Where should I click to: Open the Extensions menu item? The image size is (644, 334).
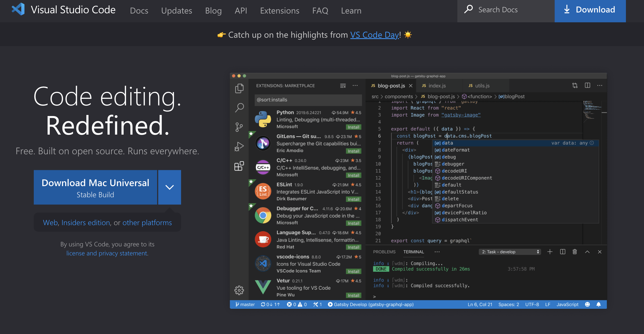pyautogui.click(x=280, y=11)
